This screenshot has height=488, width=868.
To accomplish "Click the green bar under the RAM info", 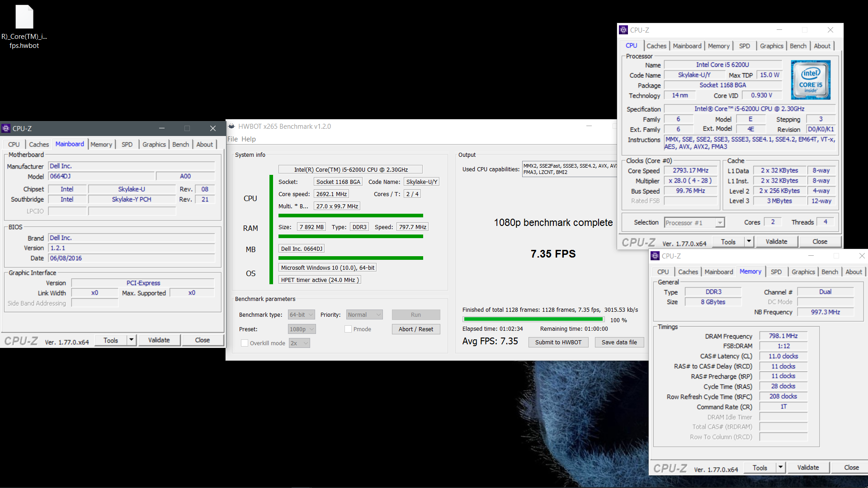I will (x=351, y=236).
